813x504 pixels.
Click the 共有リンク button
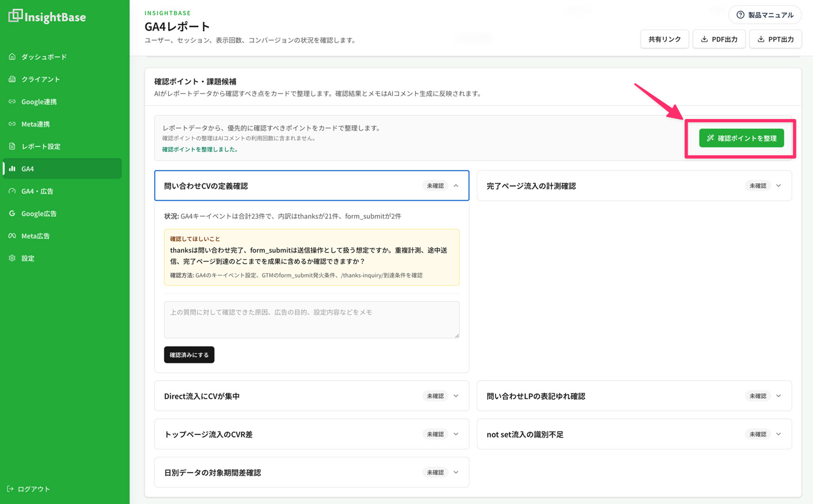tap(665, 39)
